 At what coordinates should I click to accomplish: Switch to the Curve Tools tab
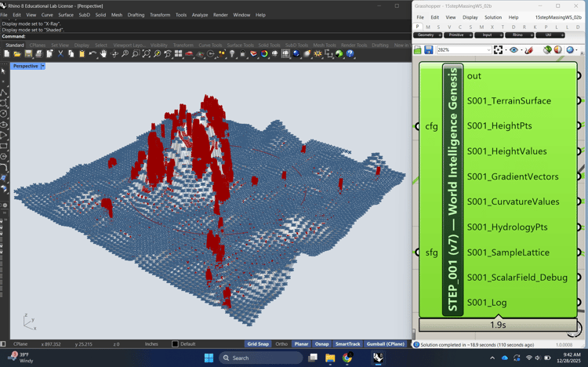point(210,45)
